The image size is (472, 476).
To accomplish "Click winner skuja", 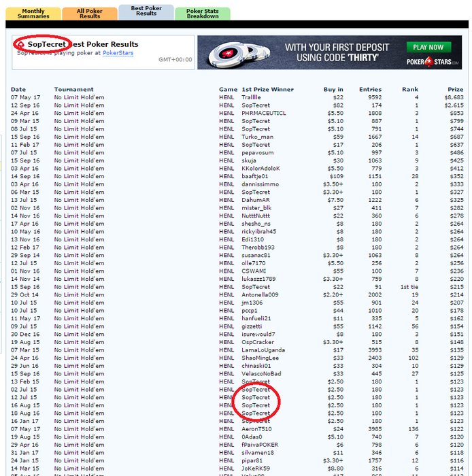I will tap(249, 160).
